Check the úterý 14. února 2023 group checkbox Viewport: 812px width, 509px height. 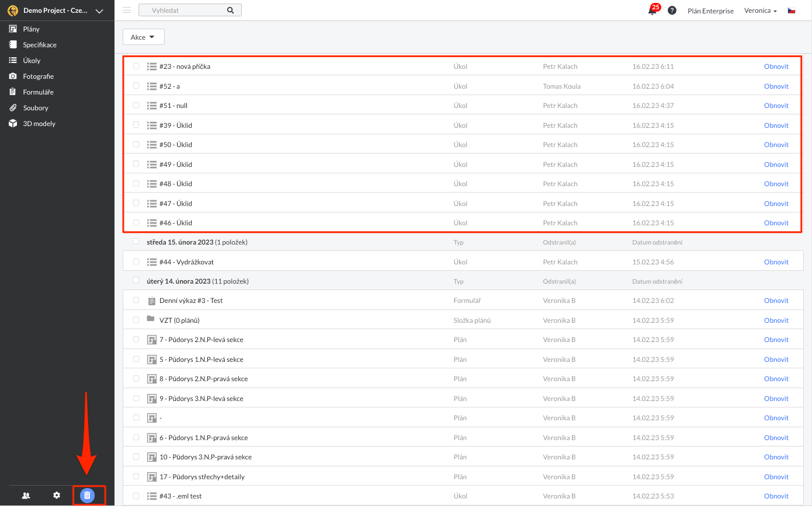[136, 281]
